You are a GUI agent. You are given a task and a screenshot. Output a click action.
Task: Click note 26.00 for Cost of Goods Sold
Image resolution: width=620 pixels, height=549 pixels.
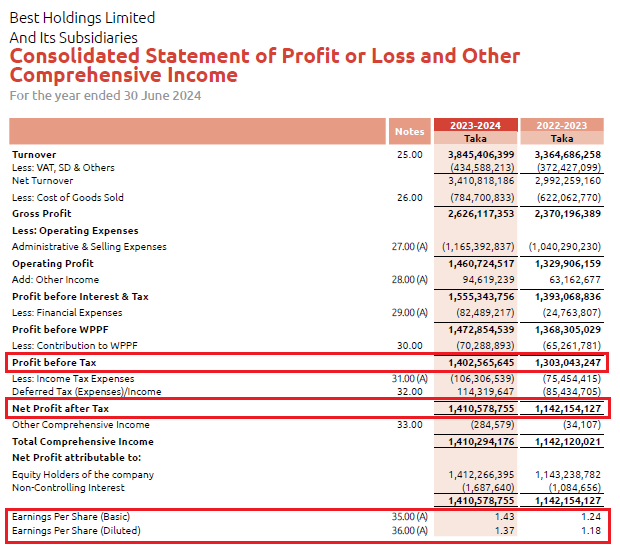coord(409,198)
